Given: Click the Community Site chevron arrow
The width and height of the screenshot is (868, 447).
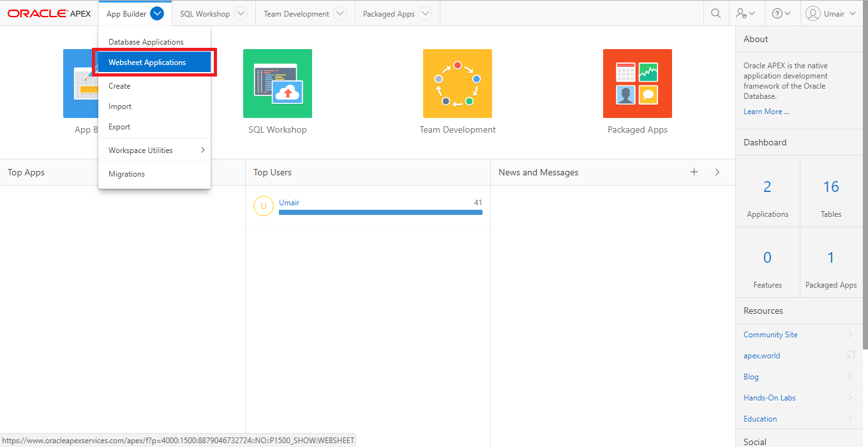Looking at the screenshot, I should pos(850,334).
